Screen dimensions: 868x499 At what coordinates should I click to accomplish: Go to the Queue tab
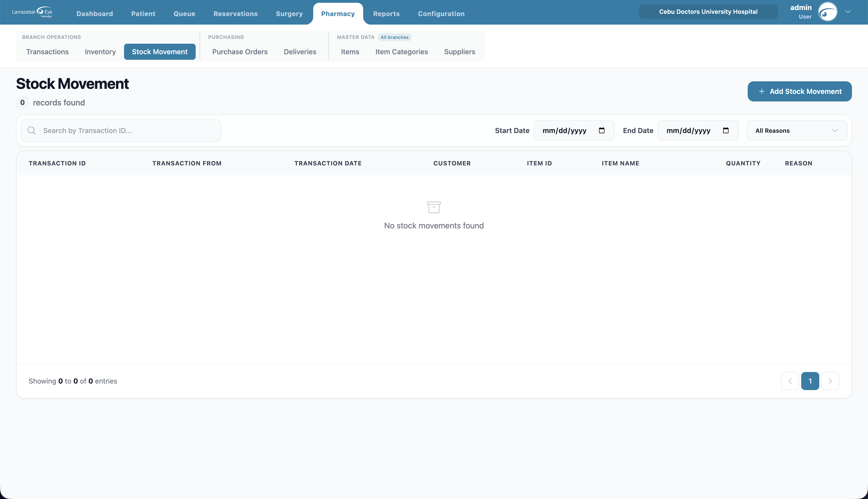[184, 14]
